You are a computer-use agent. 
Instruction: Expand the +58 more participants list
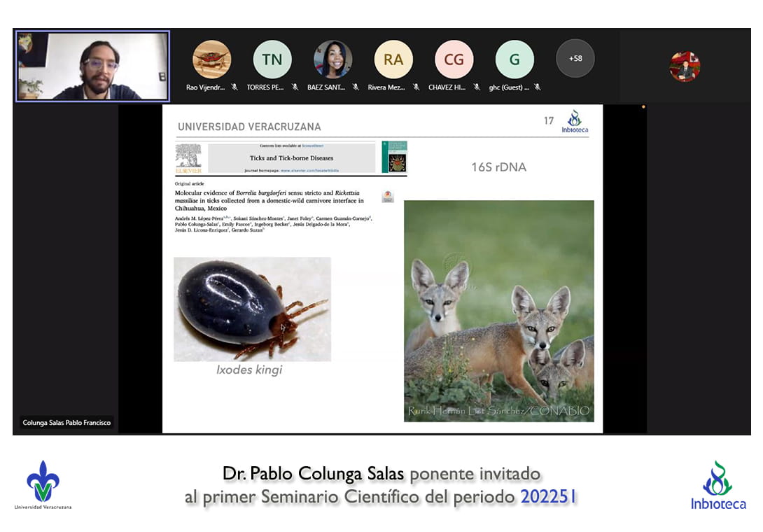(x=575, y=58)
